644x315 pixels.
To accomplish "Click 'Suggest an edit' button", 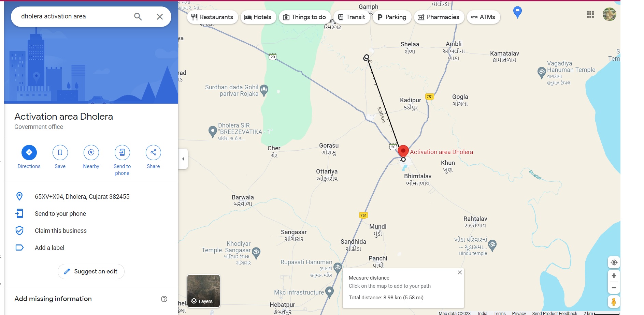I will (91, 271).
